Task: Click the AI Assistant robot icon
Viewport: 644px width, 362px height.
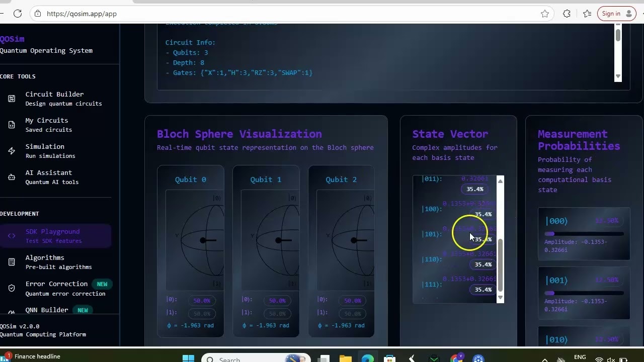Action: (12, 177)
